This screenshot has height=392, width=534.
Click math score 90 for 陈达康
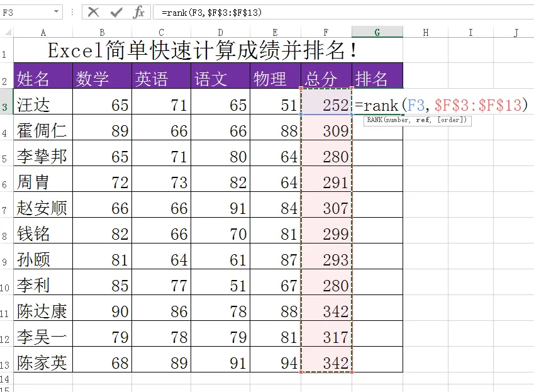[x=102, y=308]
